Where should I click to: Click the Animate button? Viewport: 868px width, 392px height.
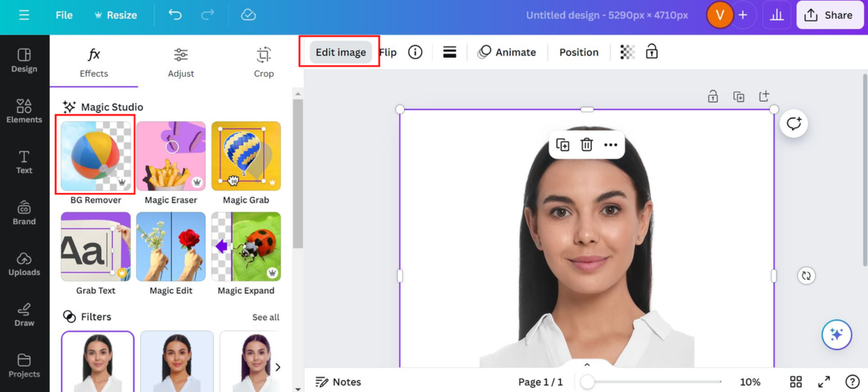(x=507, y=52)
